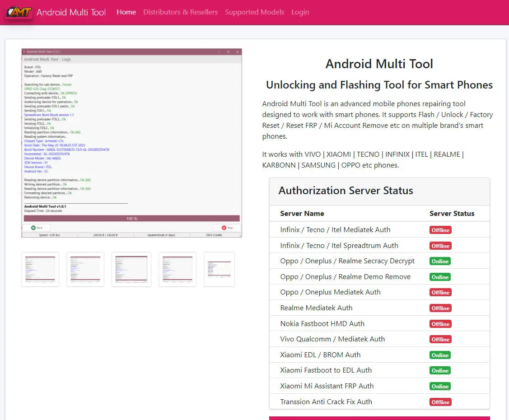Click the large logs screenshot preview

(132, 143)
